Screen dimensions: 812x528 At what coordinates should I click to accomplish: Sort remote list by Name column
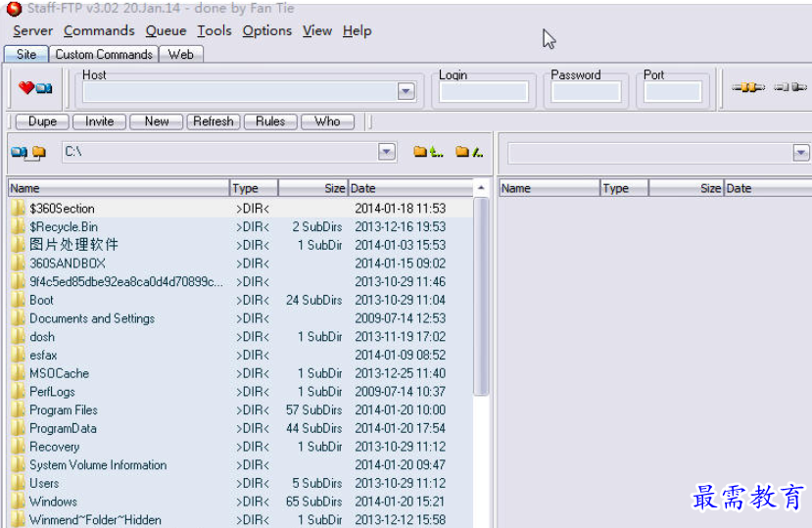point(549,188)
